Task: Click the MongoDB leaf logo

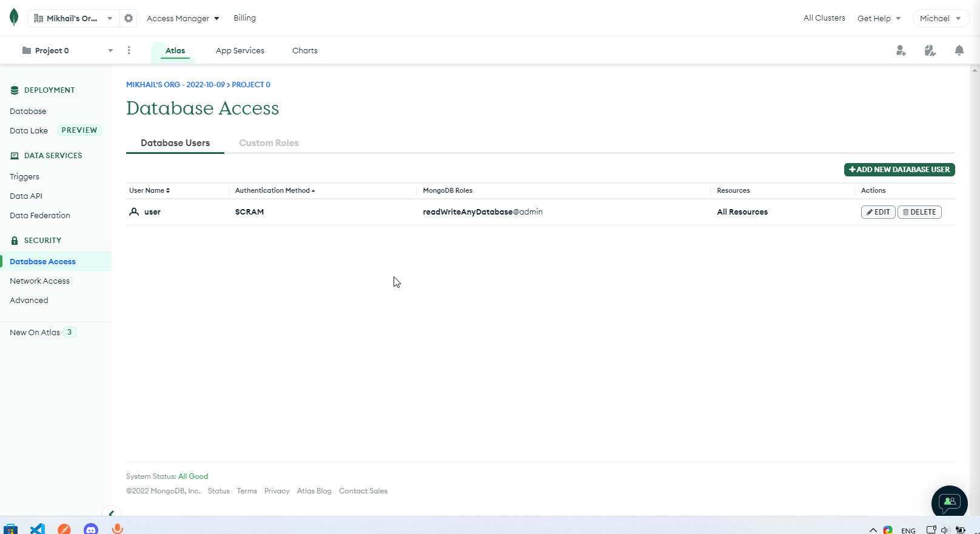Action: (14, 18)
